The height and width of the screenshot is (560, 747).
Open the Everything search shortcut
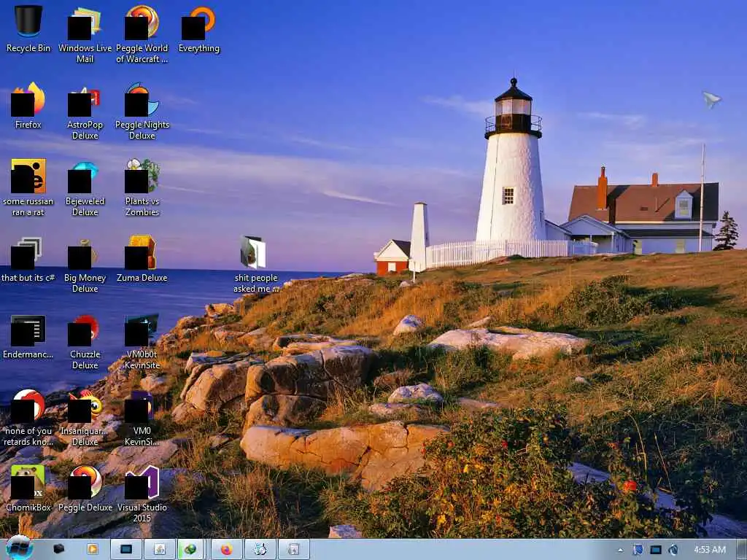coord(198,23)
